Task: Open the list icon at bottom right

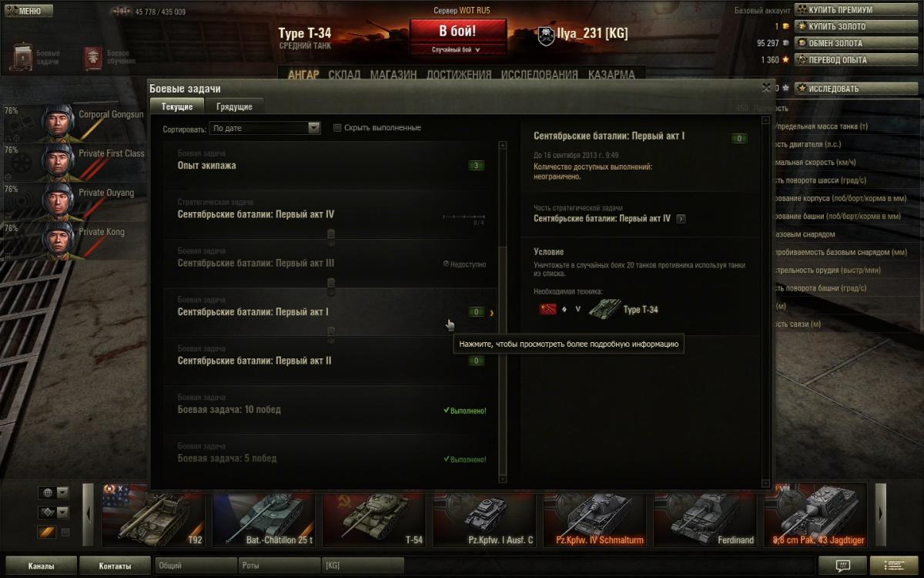Action: pyautogui.click(x=899, y=566)
